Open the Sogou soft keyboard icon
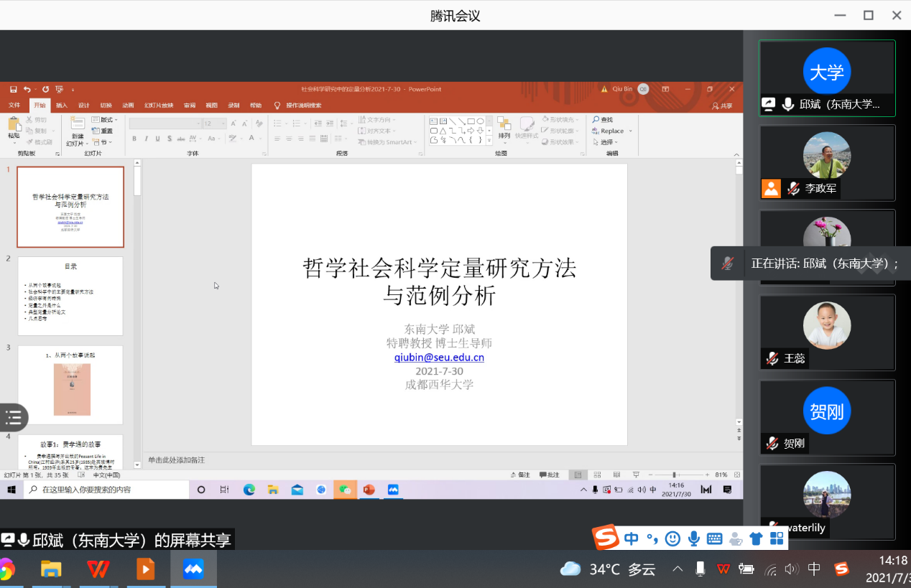911x588 pixels. point(714,538)
